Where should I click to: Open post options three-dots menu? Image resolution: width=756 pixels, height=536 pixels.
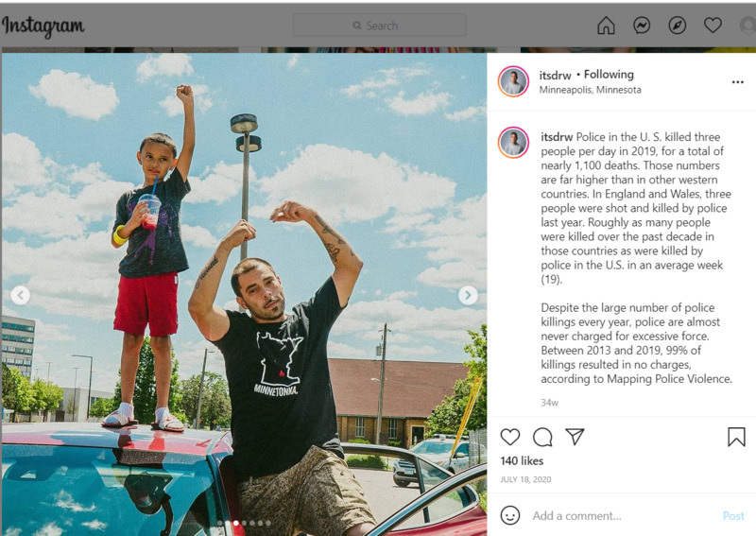click(737, 82)
